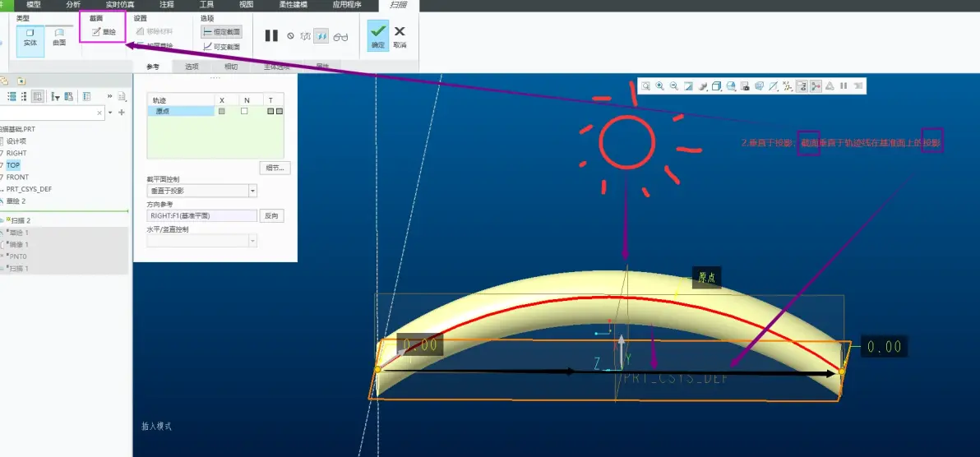
Task: Select the 曲面 surface type icon
Action: (x=59, y=38)
